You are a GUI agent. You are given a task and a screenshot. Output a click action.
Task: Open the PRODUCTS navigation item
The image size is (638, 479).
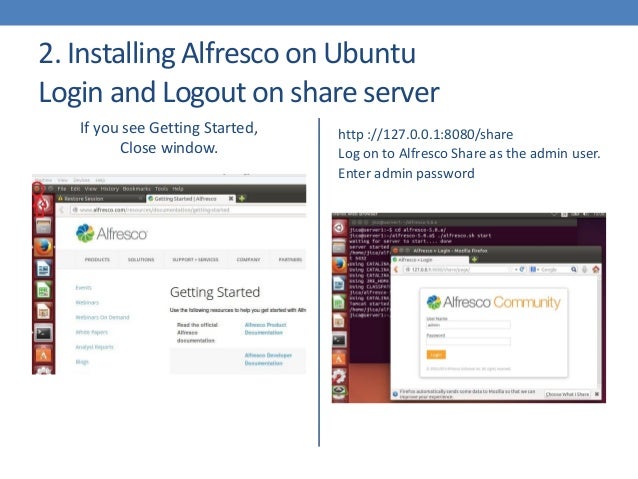click(x=97, y=260)
